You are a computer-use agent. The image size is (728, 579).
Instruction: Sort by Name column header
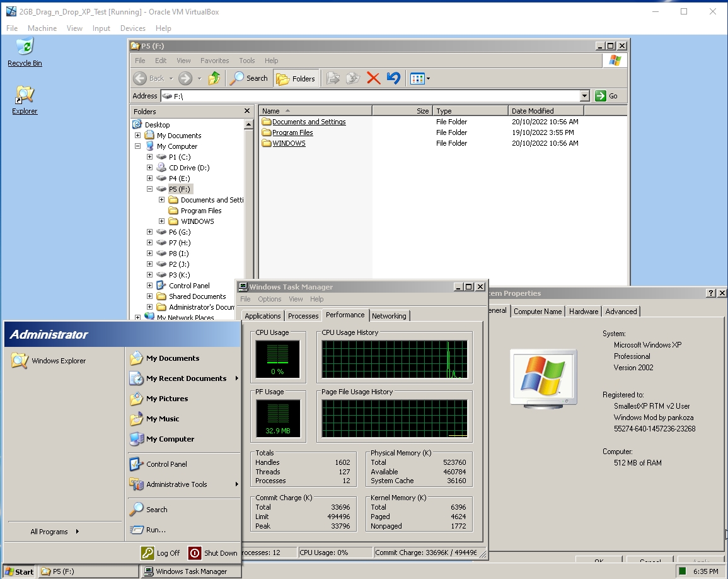point(315,110)
